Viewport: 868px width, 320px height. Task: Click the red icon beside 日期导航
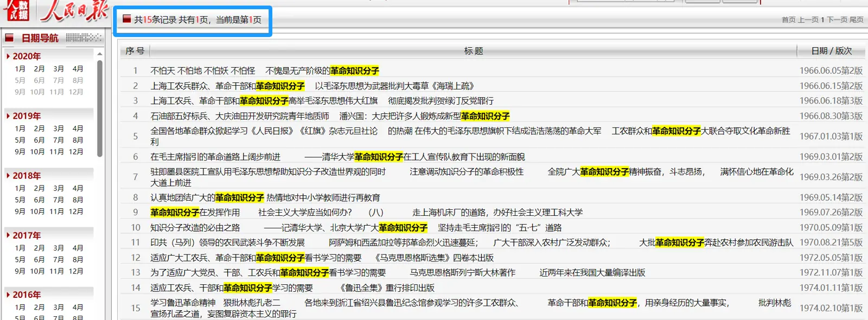pyautogui.click(x=9, y=38)
